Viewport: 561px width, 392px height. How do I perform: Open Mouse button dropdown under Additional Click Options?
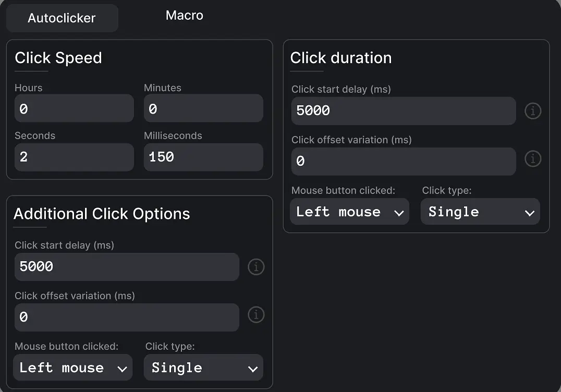[72, 367]
